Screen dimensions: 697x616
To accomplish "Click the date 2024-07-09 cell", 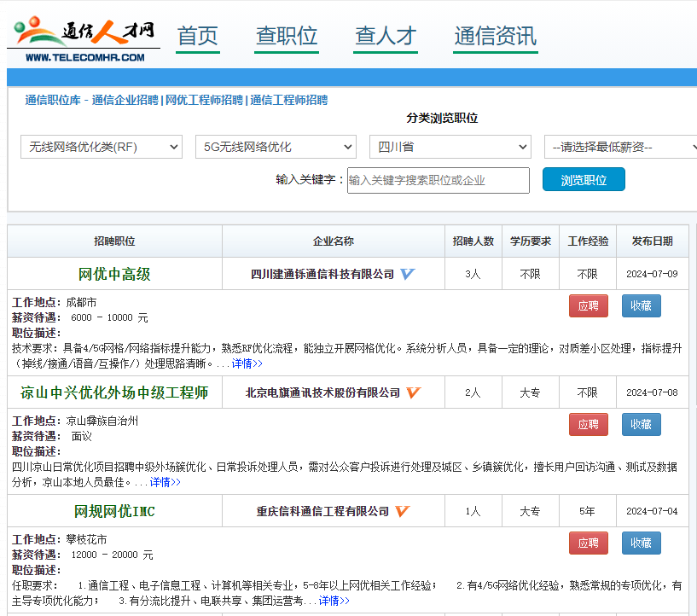I will [x=652, y=274].
